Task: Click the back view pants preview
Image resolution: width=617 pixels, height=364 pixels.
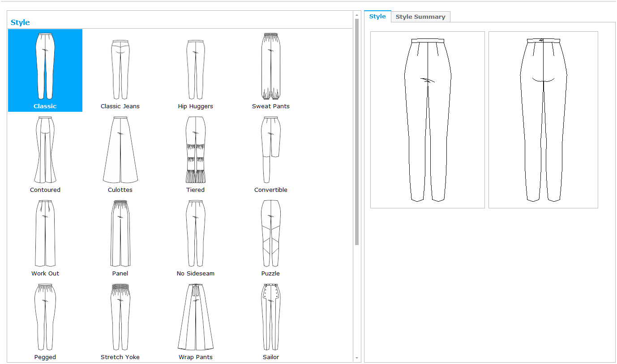Action: tap(543, 120)
